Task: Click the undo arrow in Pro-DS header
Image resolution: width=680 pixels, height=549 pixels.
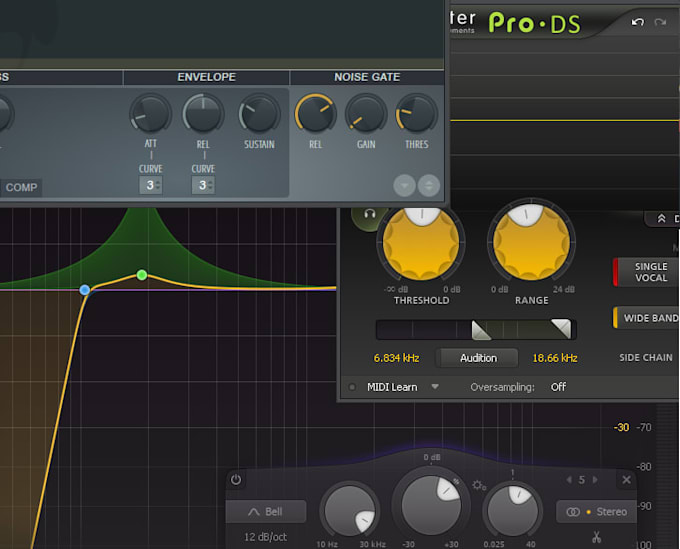Action: pyautogui.click(x=638, y=22)
